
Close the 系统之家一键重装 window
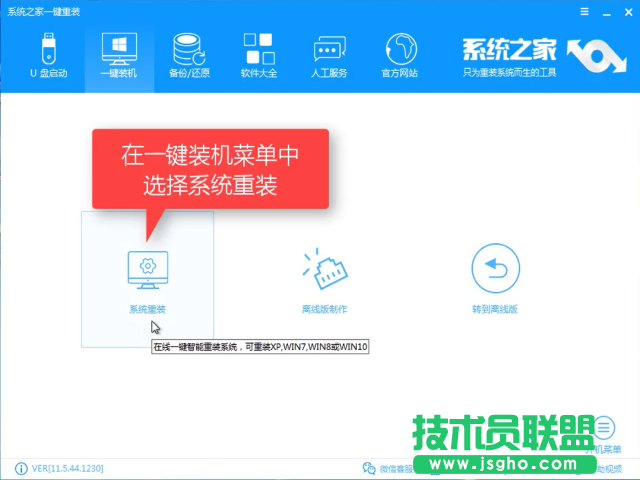pyautogui.click(x=626, y=9)
